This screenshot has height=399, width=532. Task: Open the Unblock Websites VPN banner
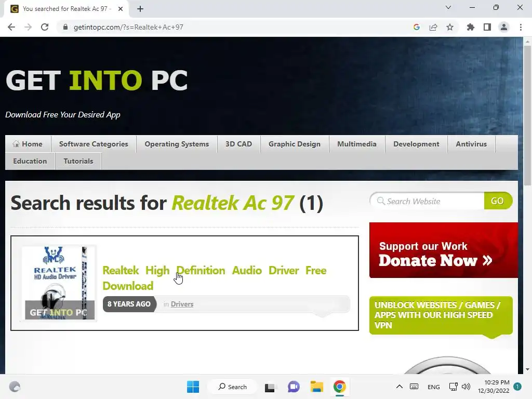click(x=441, y=315)
